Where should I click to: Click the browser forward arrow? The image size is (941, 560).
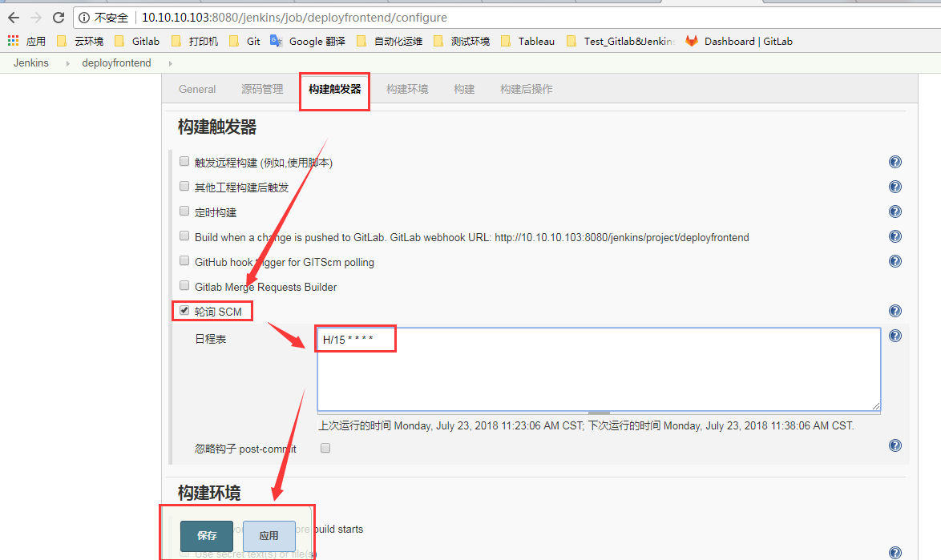pyautogui.click(x=36, y=18)
